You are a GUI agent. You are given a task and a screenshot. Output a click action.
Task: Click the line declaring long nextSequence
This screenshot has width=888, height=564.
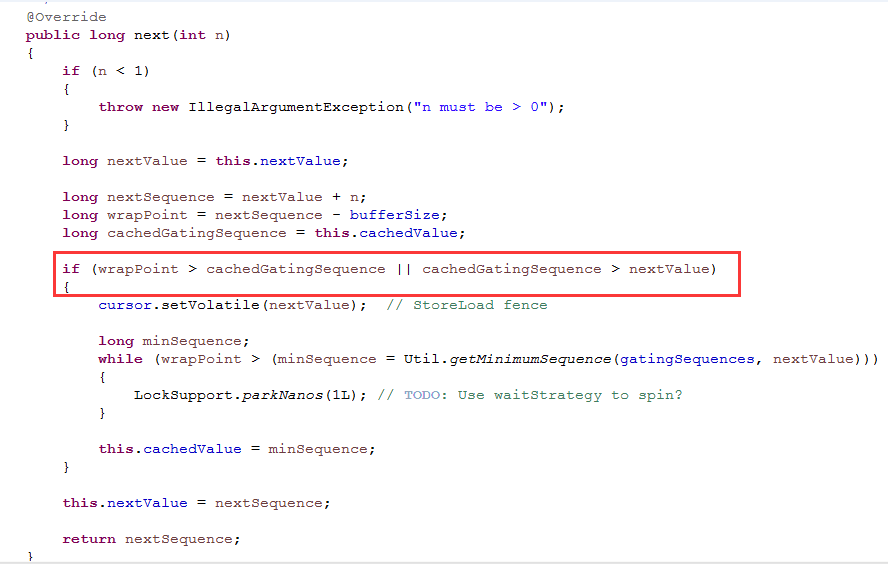pos(215,197)
